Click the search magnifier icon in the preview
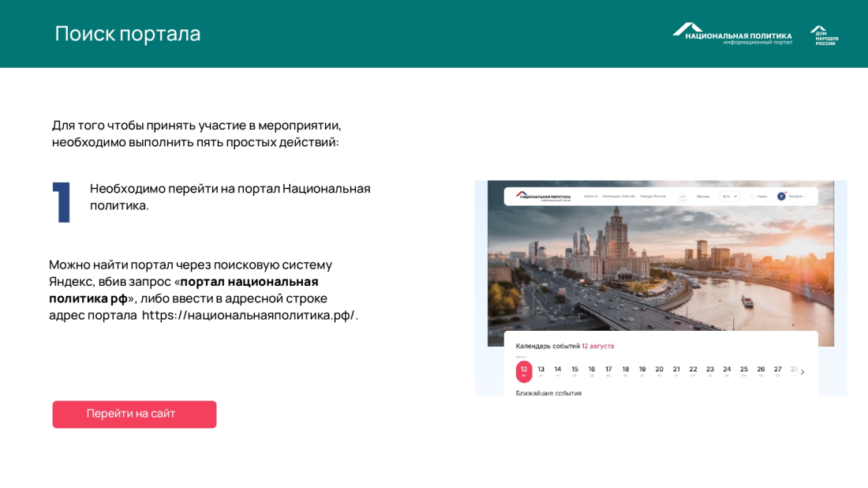The image size is (868, 488). coord(752,196)
